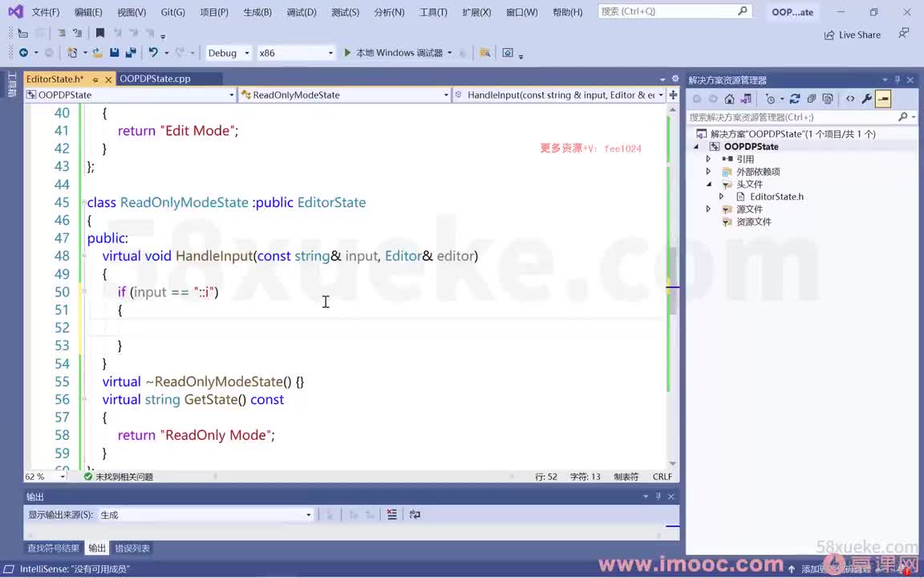The height and width of the screenshot is (578, 924).
Task: Click the new project toolbar icon
Action: [72, 53]
